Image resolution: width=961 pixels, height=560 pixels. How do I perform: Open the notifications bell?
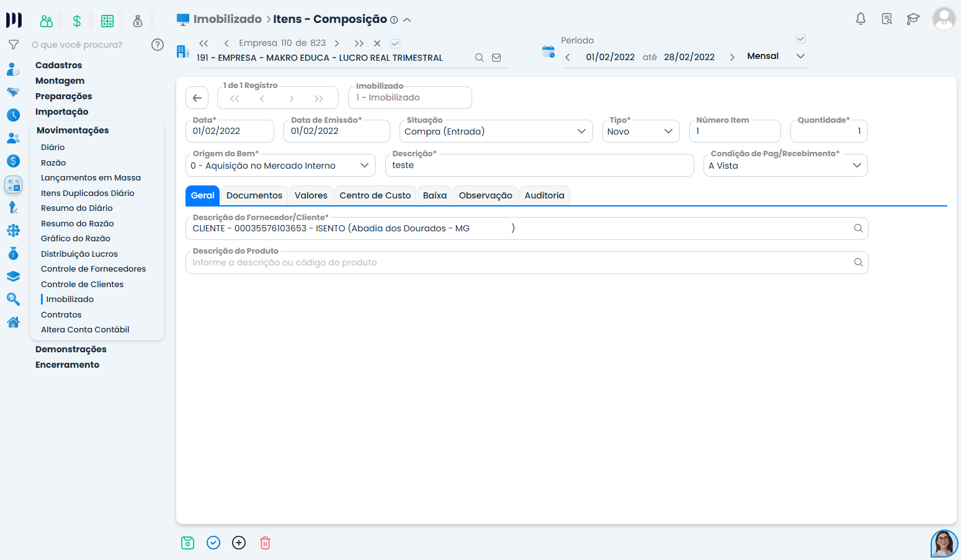pos(860,19)
